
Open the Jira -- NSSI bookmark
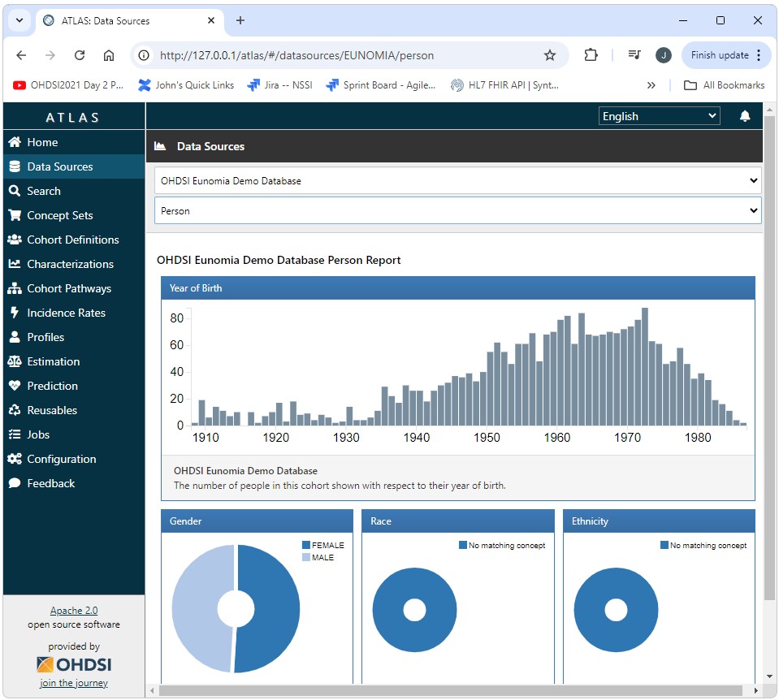tap(279, 85)
